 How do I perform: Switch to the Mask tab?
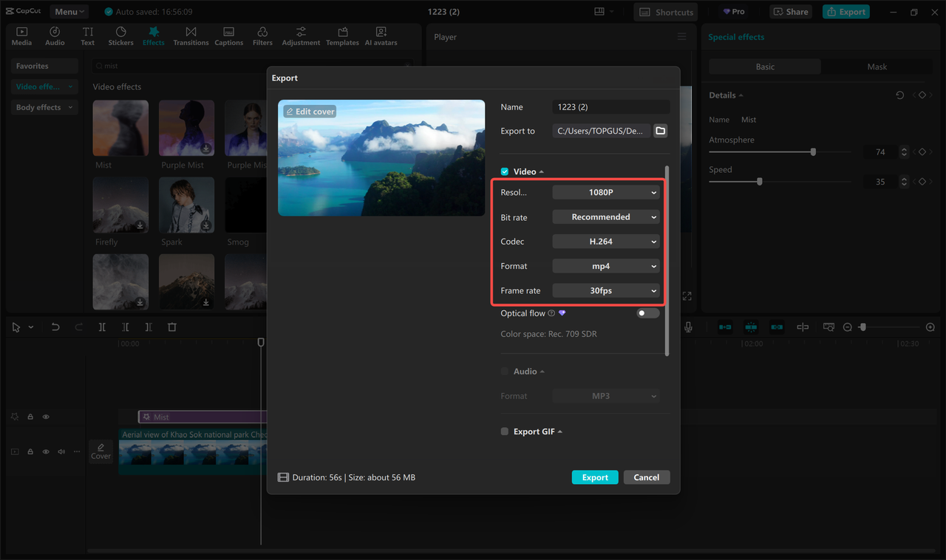click(x=877, y=66)
